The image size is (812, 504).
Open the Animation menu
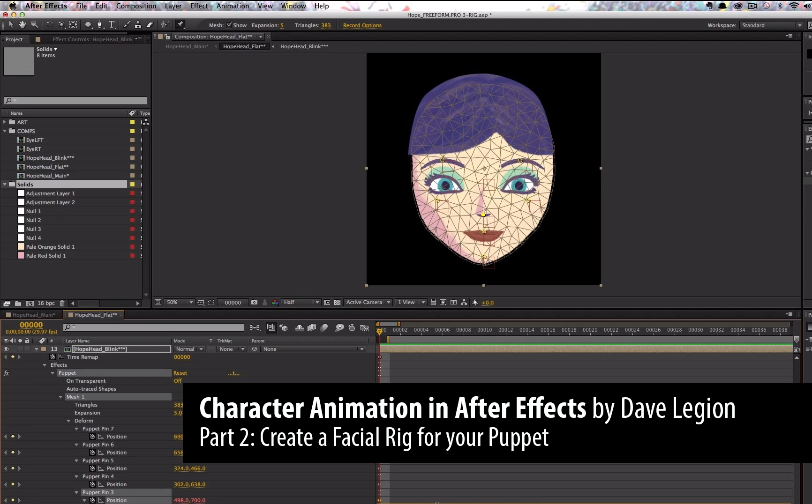[x=233, y=6]
